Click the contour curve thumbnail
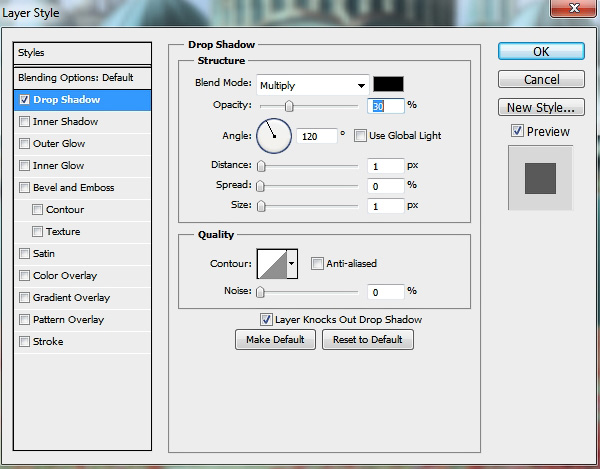This screenshot has height=469, width=600. coord(271,264)
